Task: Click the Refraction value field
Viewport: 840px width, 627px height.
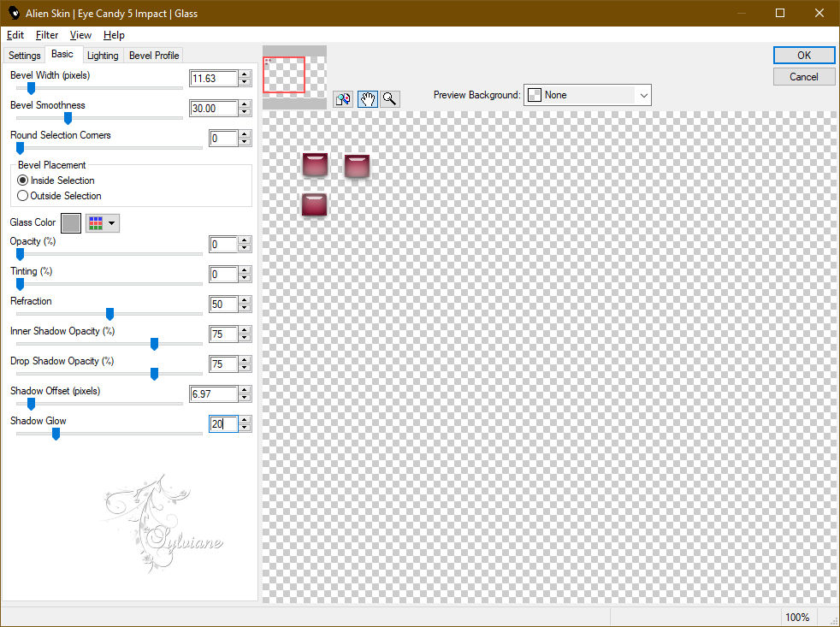Action: [x=223, y=305]
